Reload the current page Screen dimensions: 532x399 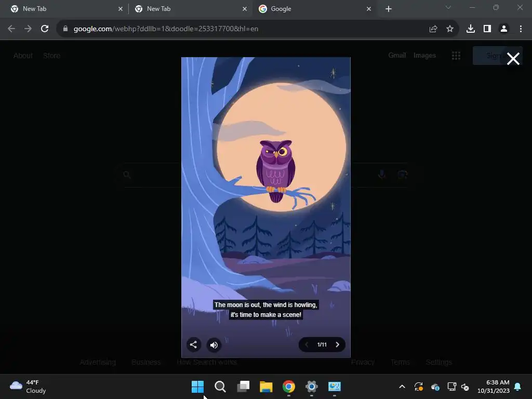click(45, 29)
